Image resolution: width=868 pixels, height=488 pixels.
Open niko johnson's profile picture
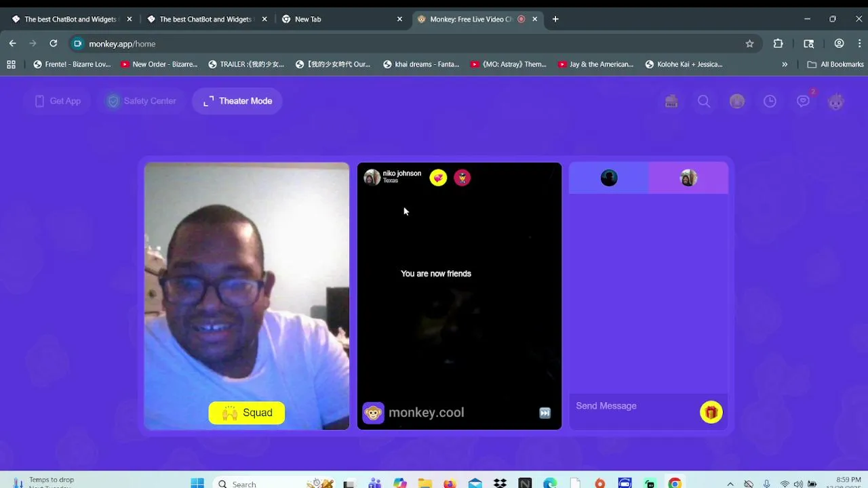[x=372, y=178]
